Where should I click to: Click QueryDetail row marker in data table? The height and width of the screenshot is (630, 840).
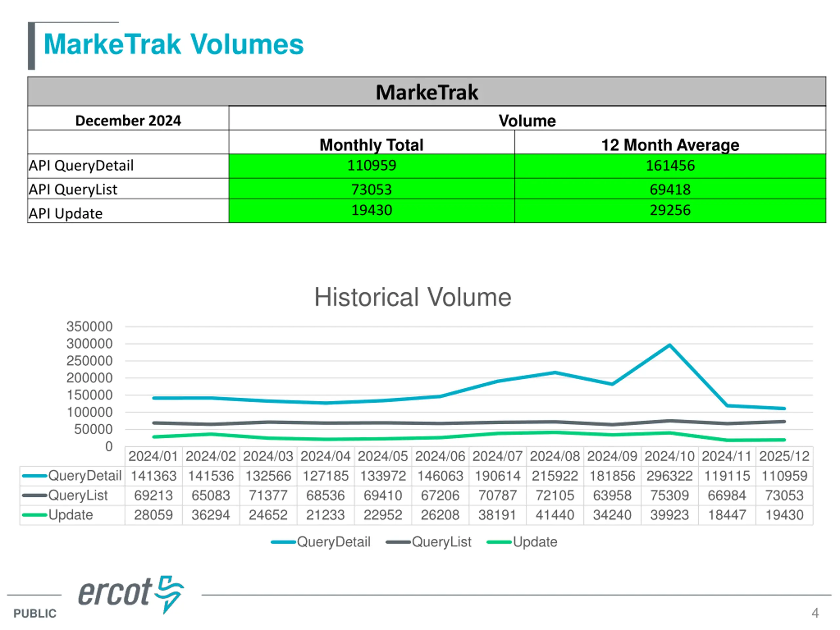point(34,476)
